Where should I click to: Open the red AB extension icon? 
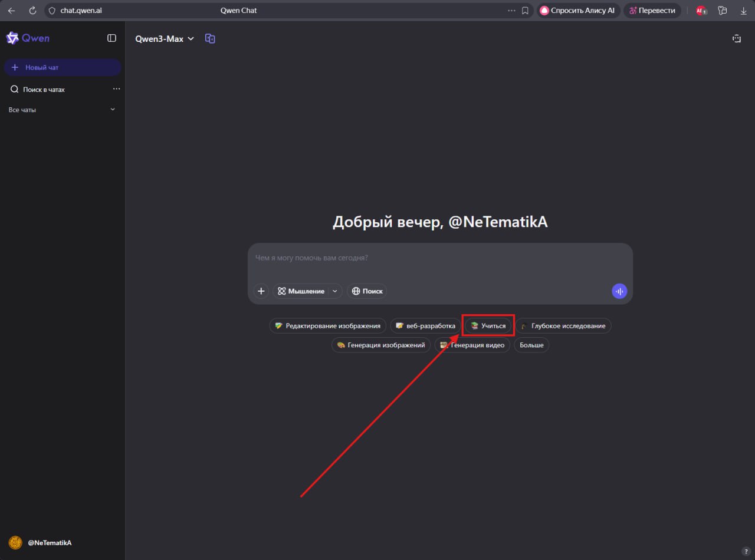point(701,11)
